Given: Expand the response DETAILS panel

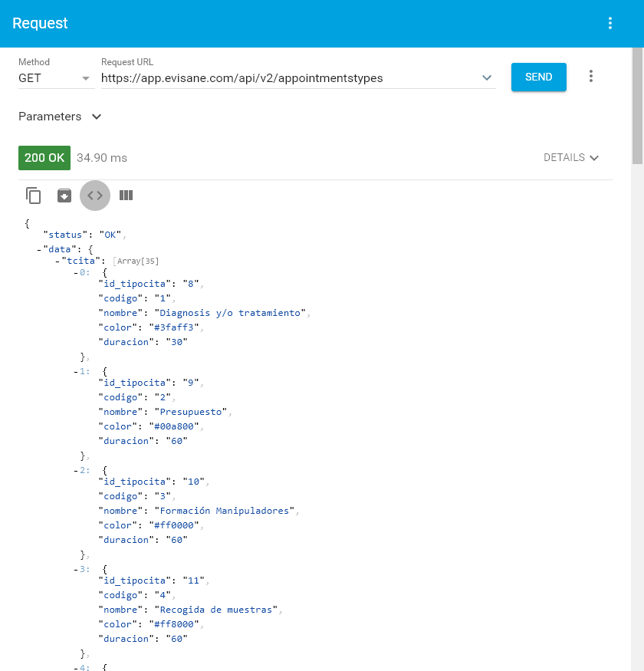Looking at the screenshot, I should click(x=571, y=157).
